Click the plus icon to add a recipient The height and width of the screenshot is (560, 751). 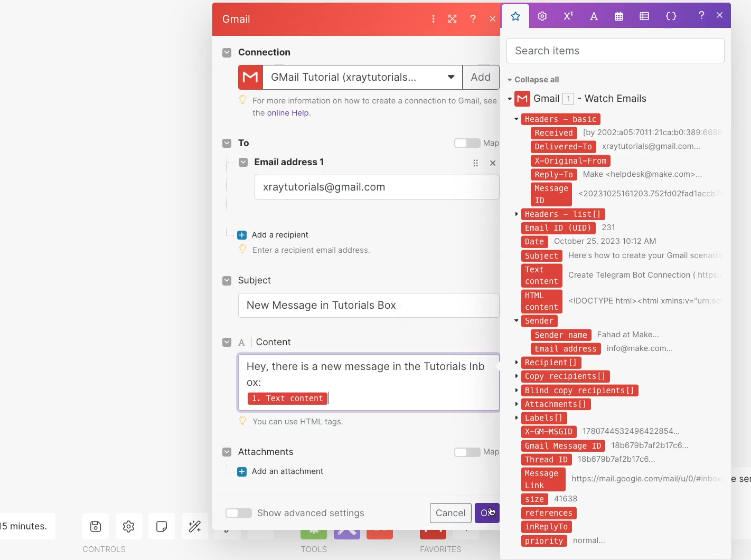242,235
